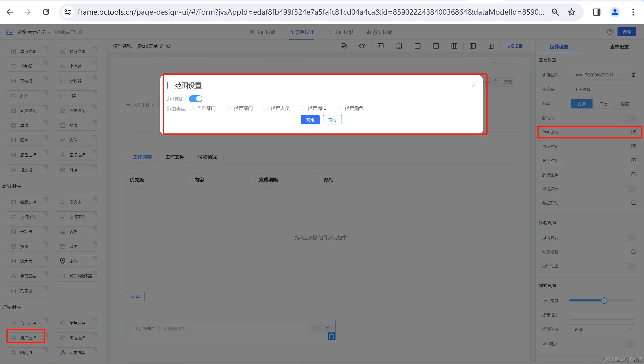
Task: Open the 描述位置 dropdown
Action: tap(602, 329)
